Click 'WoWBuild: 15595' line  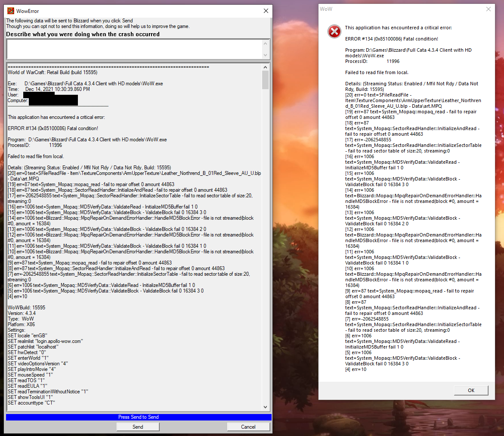(x=26, y=308)
